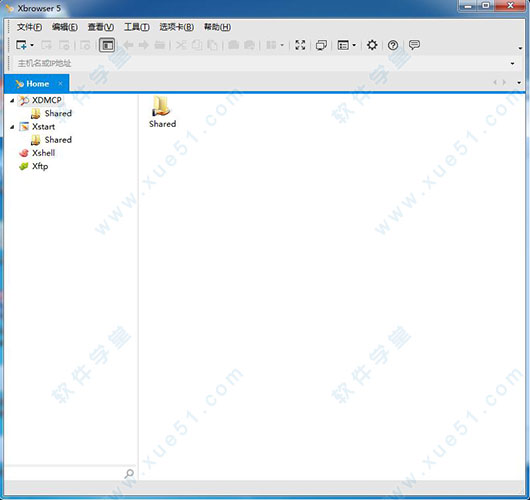The image size is (530, 500).
Task: Open the New session dropdown arrow
Action: [x=32, y=45]
